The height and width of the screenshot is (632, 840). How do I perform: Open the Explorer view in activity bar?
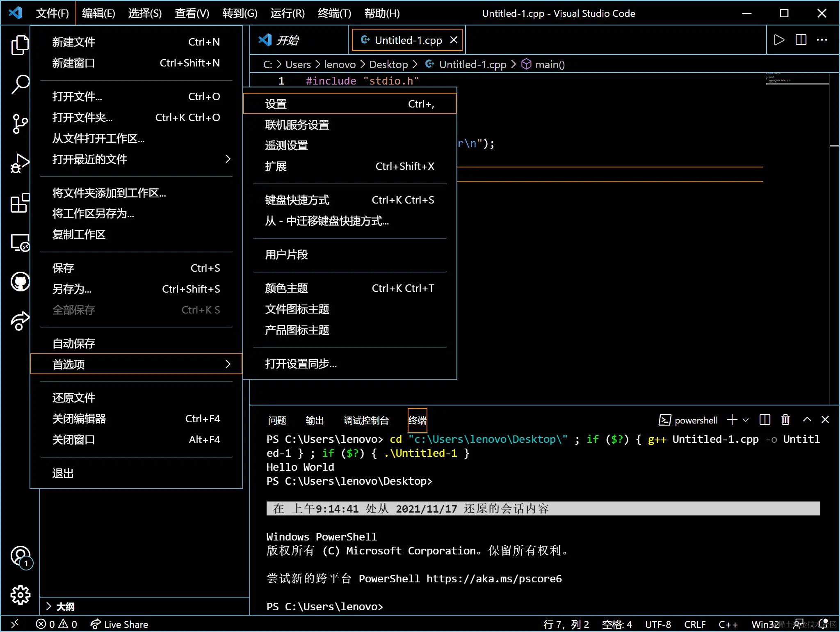(20, 45)
